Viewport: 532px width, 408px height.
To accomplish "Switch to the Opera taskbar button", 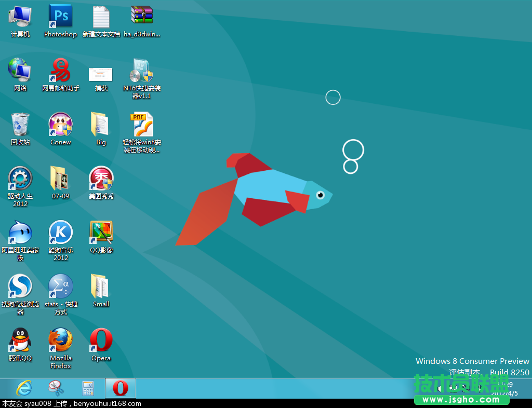I will click(121, 388).
